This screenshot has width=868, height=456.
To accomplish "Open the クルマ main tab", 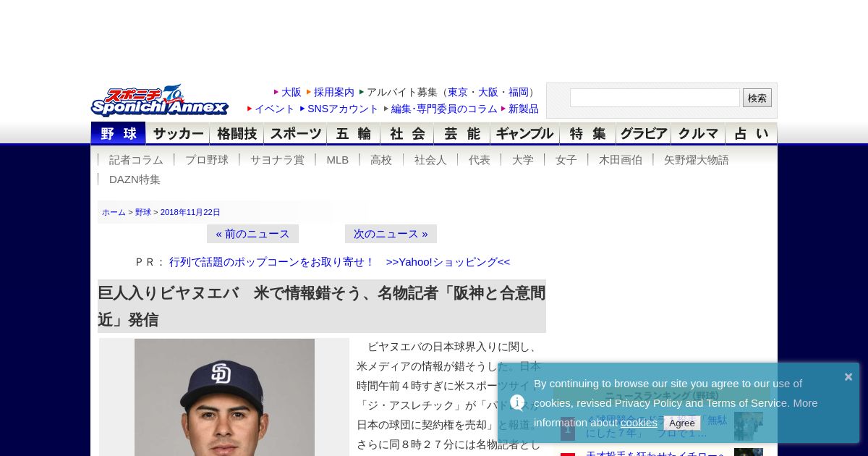I will (x=697, y=133).
